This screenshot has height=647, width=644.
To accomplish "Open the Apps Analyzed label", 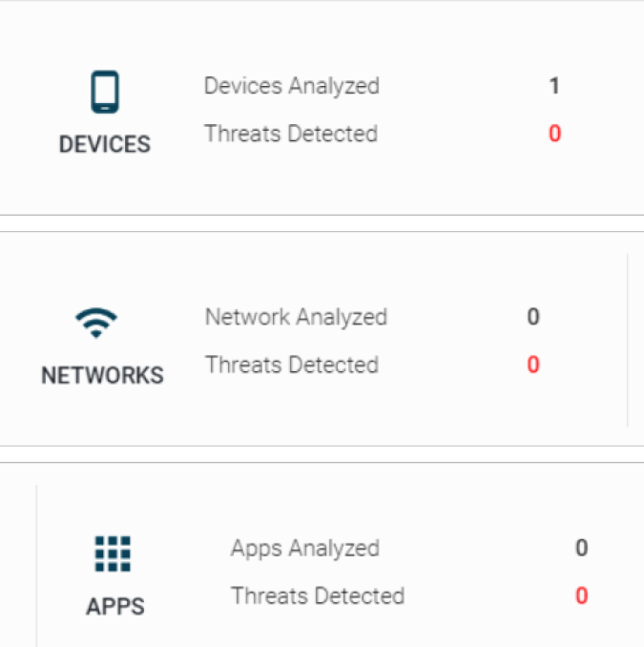I will pyautogui.click(x=305, y=548).
